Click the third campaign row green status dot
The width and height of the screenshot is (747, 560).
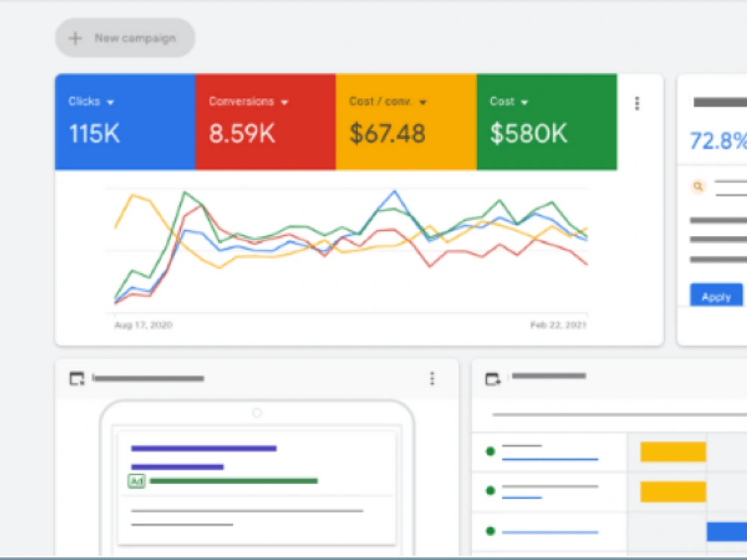(x=490, y=531)
